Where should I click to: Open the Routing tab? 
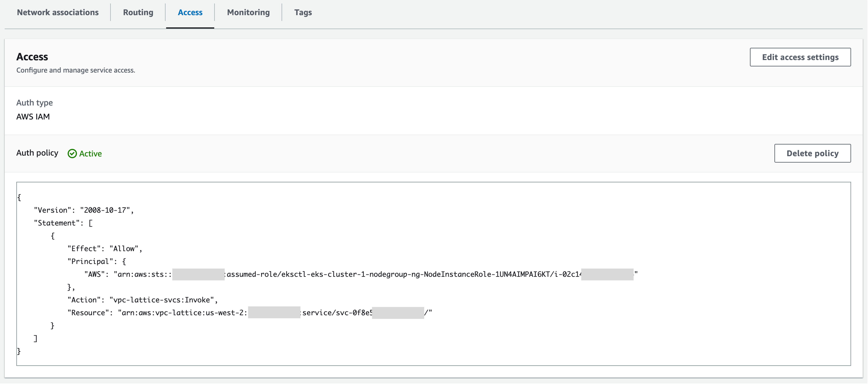[x=138, y=12]
